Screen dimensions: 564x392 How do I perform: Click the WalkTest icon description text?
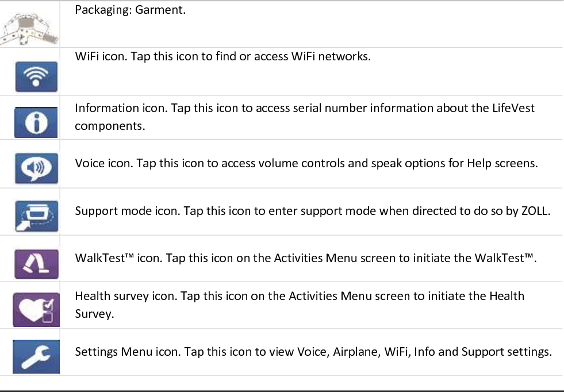306,258
